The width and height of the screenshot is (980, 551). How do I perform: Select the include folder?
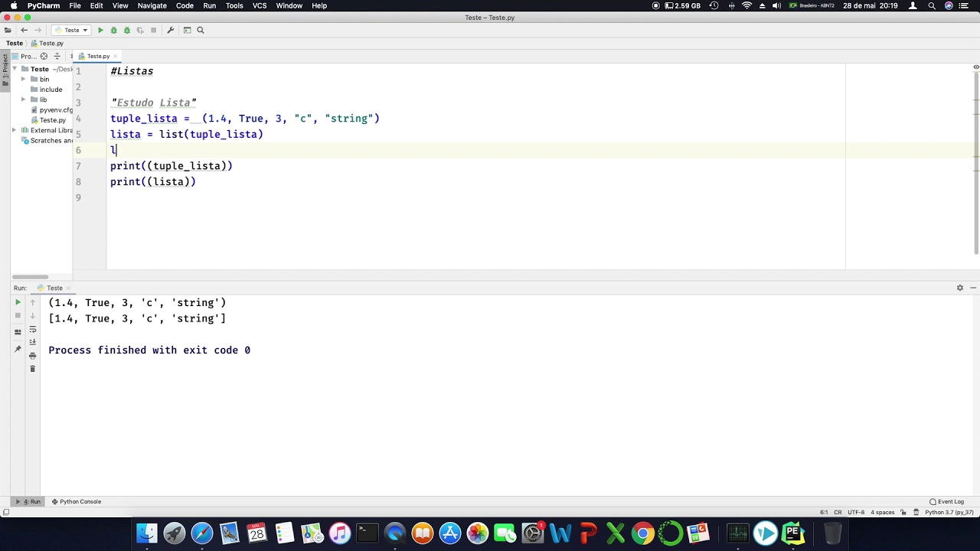tap(51, 90)
